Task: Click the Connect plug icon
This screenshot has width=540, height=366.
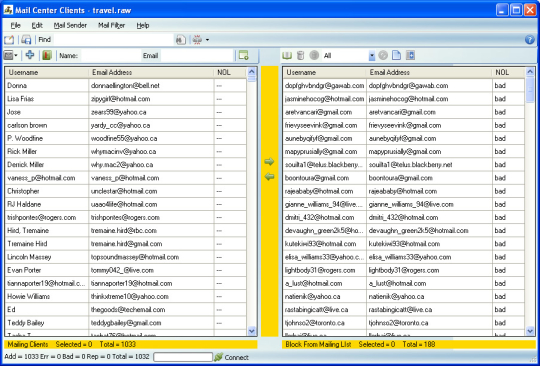Action: tap(218, 357)
